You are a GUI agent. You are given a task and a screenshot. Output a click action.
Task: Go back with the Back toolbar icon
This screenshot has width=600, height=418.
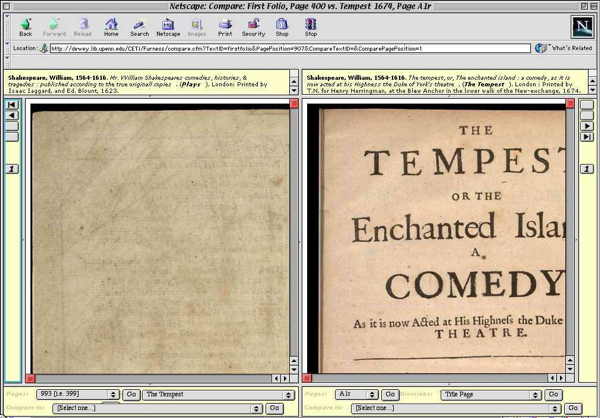click(26, 27)
